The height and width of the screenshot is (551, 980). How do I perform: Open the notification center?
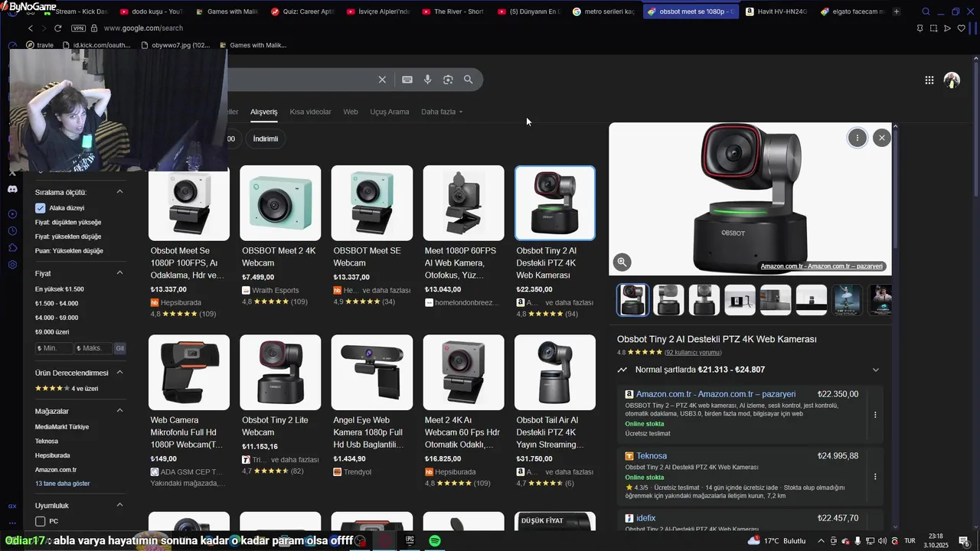(x=964, y=541)
